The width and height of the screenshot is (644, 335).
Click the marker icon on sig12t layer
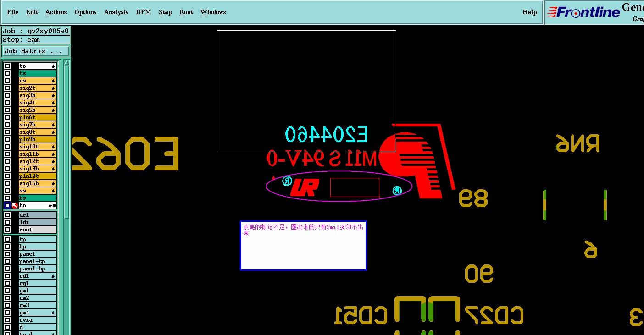[x=53, y=161]
